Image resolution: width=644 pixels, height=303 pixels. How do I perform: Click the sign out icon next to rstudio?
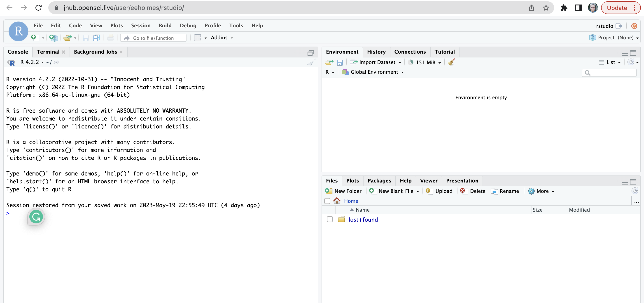coord(619,26)
